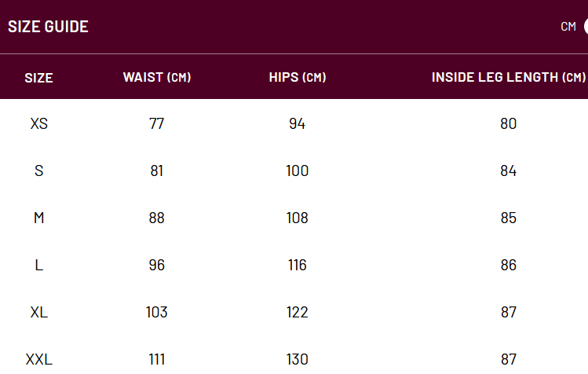Click the M size row label

pyautogui.click(x=39, y=218)
